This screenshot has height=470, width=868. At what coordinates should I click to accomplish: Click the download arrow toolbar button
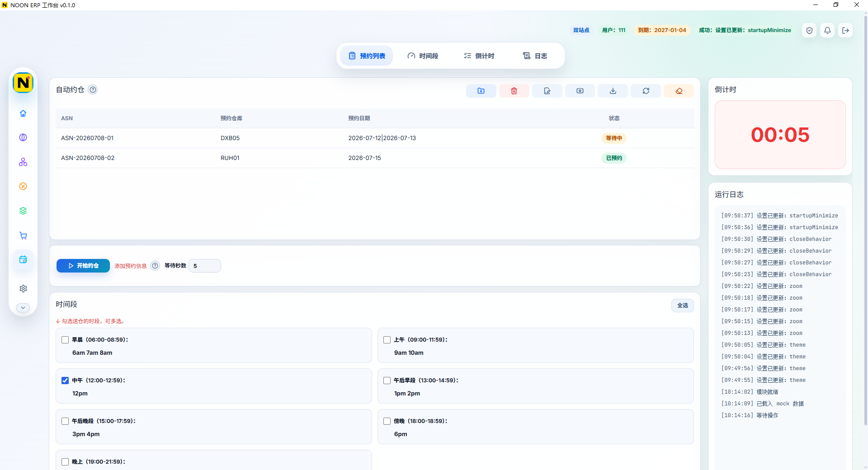click(613, 91)
